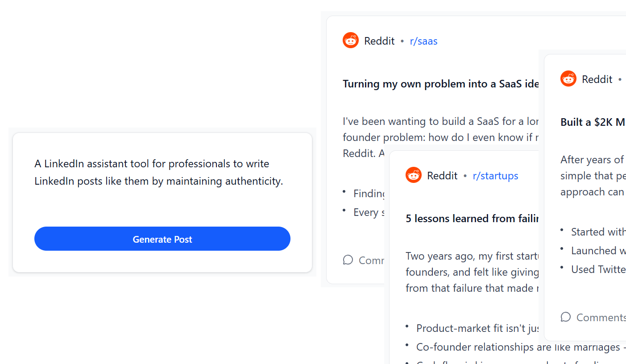This screenshot has height=364, width=626.
Task: Open comments via speech bubble on r/saas post
Action: 348,260
